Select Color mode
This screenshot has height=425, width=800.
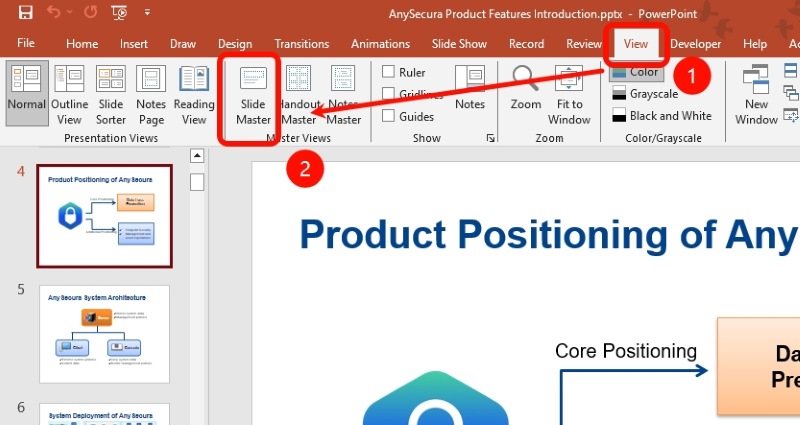(636, 72)
